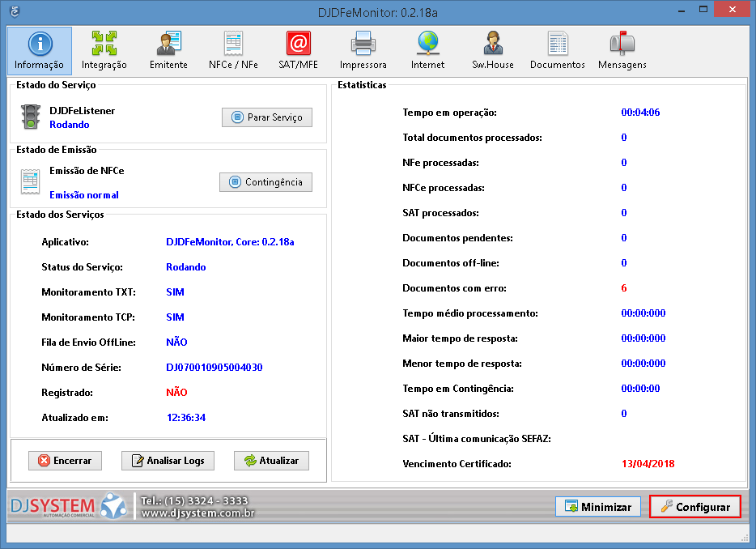The height and width of the screenshot is (549, 756).
Task: Open the Internet section
Action: coord(427,51)
